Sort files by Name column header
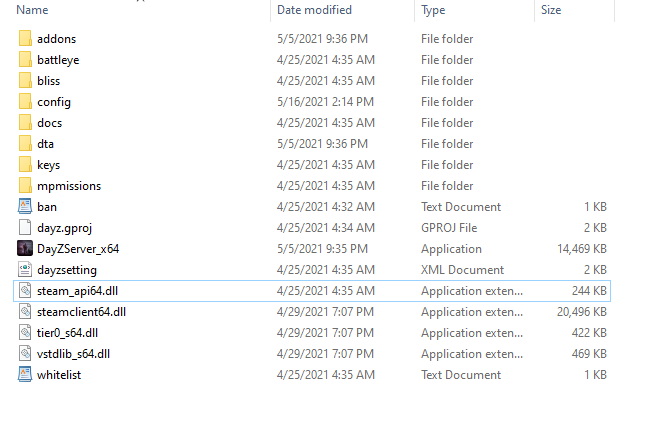 (x=33, y=10)
